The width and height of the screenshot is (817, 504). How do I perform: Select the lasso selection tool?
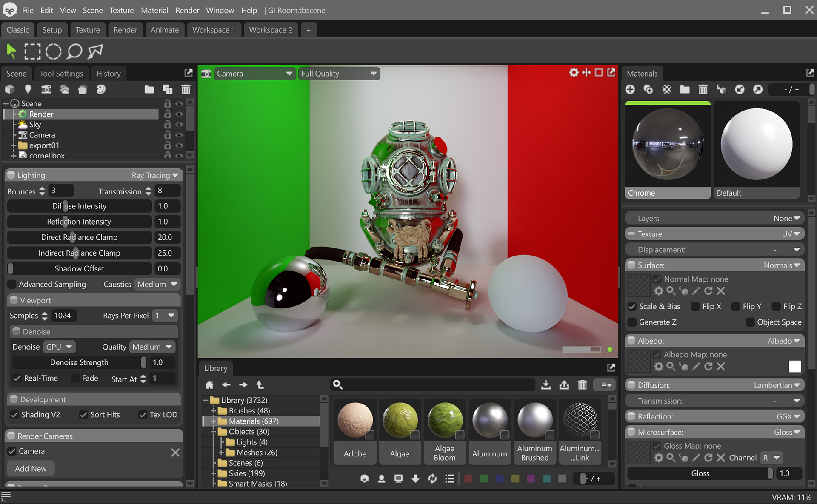74,51
